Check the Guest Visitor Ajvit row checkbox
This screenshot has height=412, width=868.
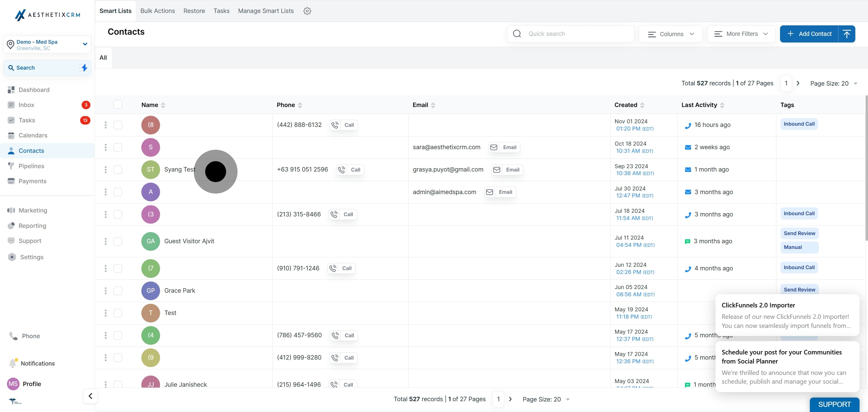click(x=118, y=241)
